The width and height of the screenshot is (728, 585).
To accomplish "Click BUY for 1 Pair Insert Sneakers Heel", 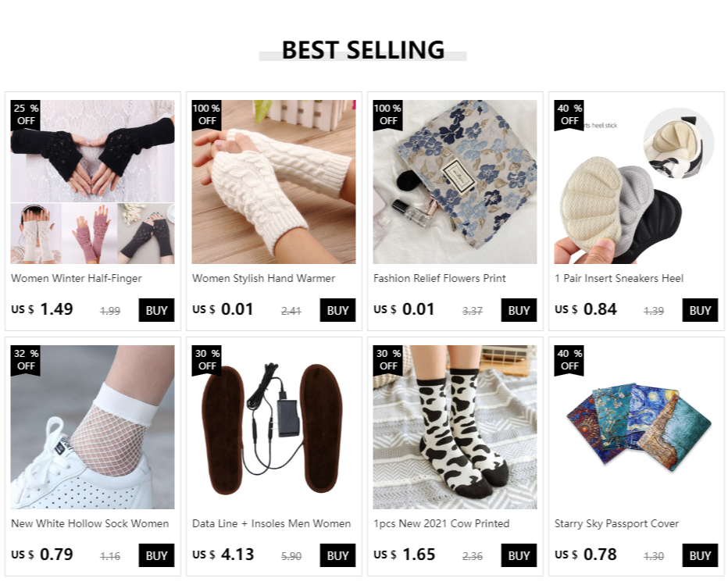I will point(700,310).
